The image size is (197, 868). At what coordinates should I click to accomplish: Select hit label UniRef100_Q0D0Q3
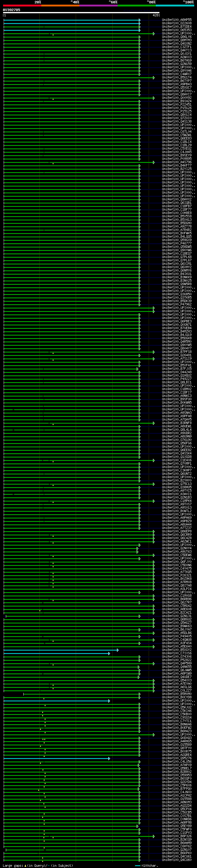tap(177, 737)
